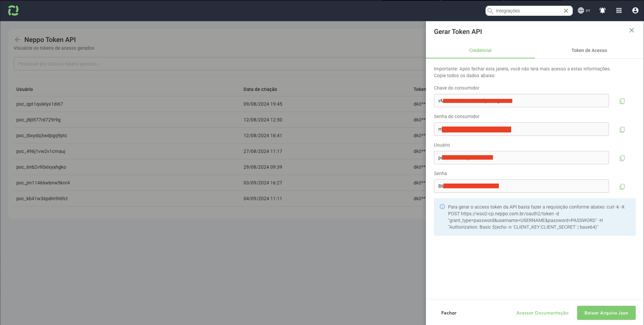Click date 12/08/2024 12:50

tap(263, 120)
